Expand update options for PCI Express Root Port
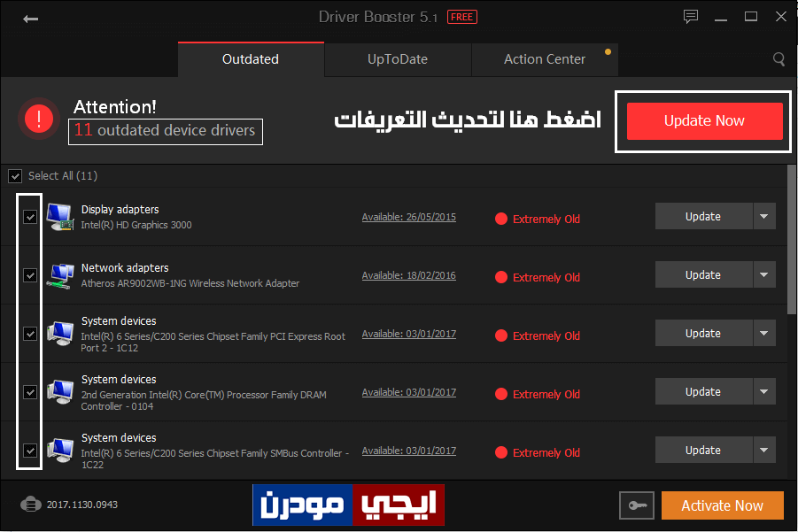Viewport: 798px width, 532px height. [x=764, y=334]
